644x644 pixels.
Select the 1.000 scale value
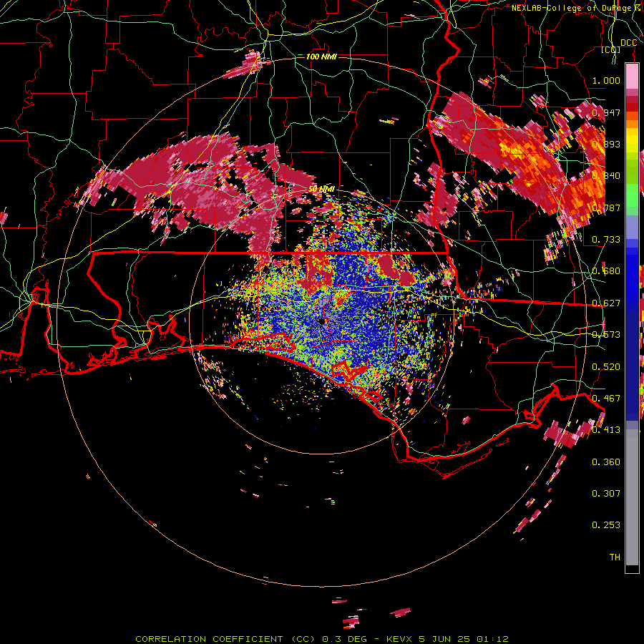606,80
